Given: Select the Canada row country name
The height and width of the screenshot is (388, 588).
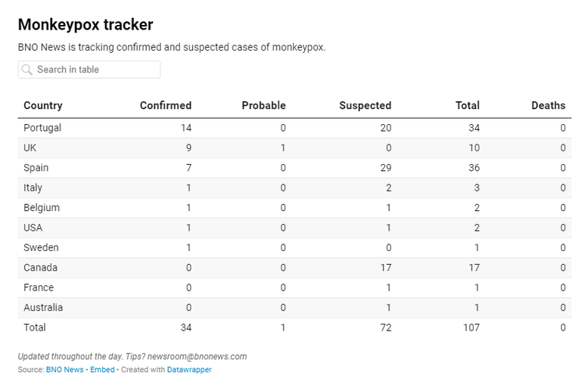Looking at the screenshot, I should [x=41, y=268].
